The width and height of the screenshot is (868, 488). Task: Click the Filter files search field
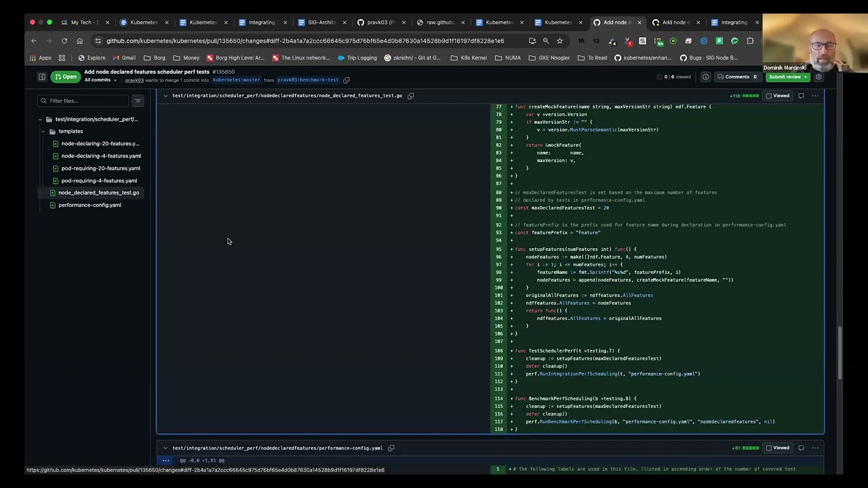point(83,101)
